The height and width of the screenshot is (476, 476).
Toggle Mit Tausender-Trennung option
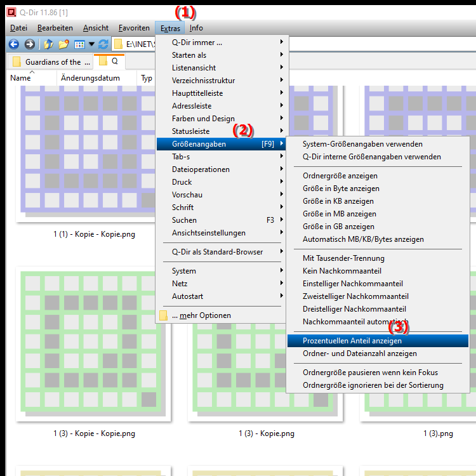pyautogui.click(x=378, y=258)
